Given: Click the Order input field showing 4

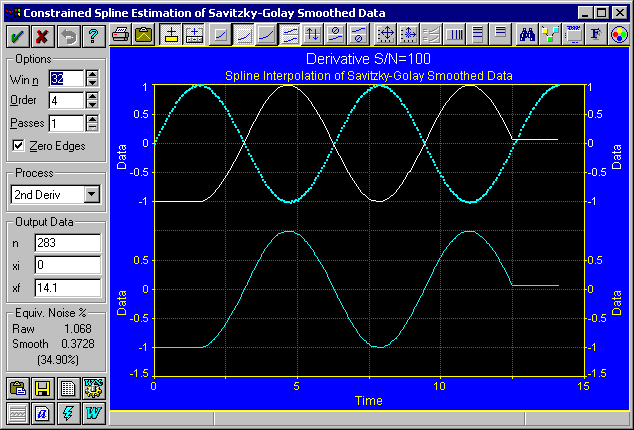Looking at the screenshot, I should tap(66, 100).
